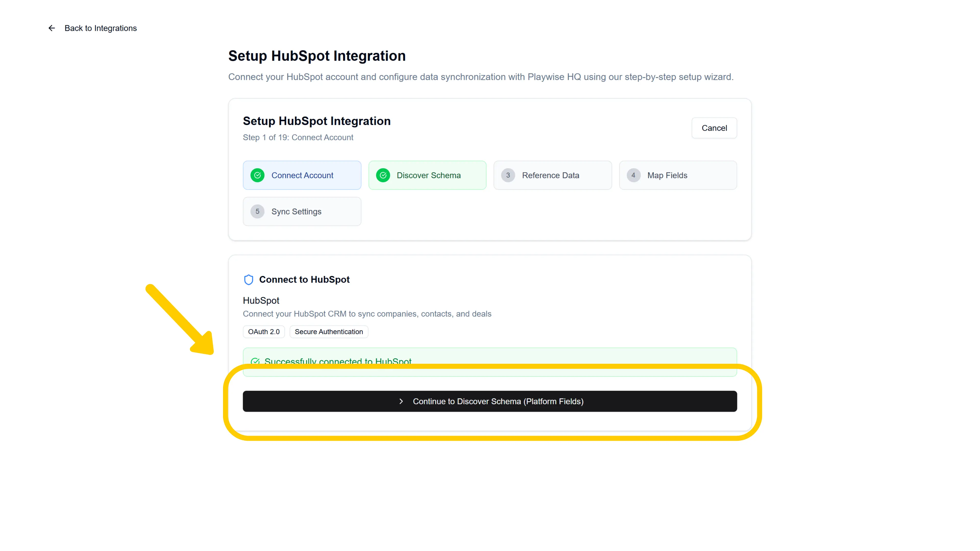Click the OAuth 2.0 badge

(264, 331)
